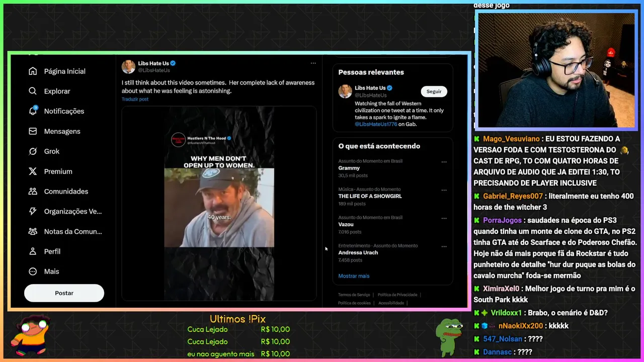
Task: Open Grammy trending topic
Action: (349, 168)
